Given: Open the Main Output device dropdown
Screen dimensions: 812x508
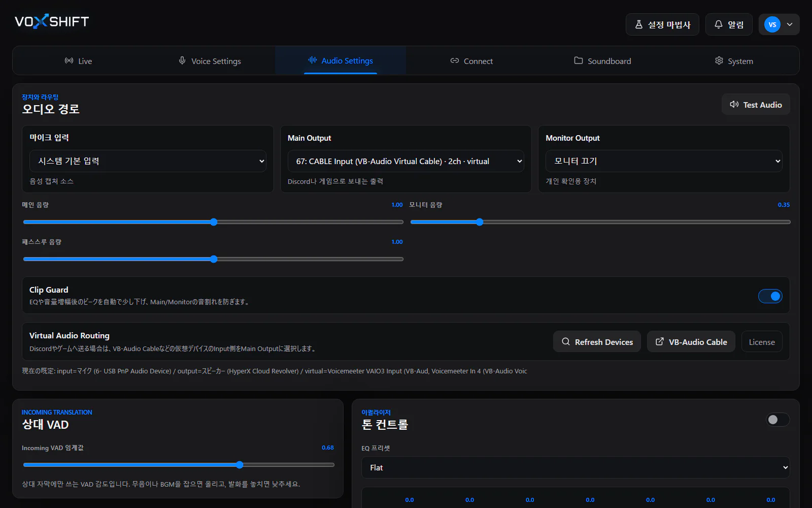Looking at the screenshot, I should (405, 161).
